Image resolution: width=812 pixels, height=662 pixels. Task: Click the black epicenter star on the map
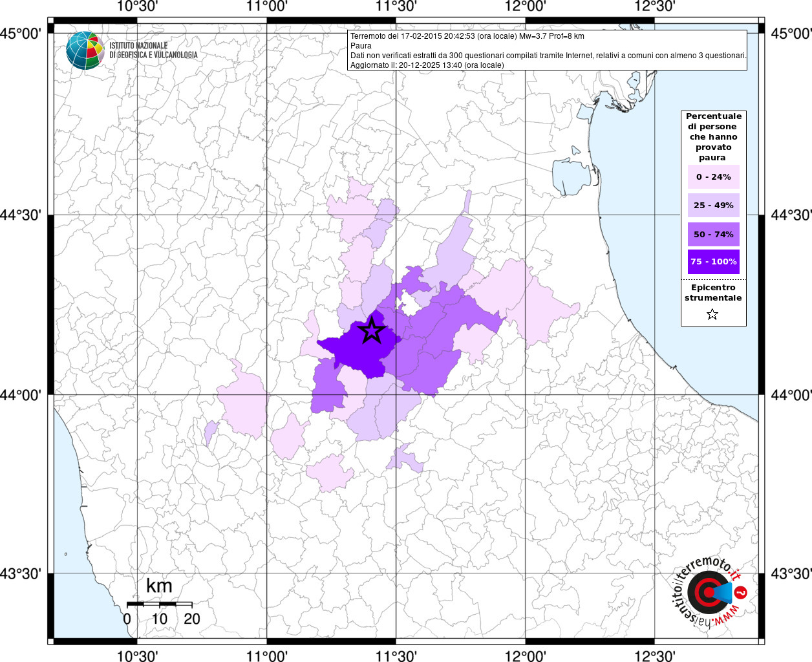pyautogui.click(x=372, y=330)
